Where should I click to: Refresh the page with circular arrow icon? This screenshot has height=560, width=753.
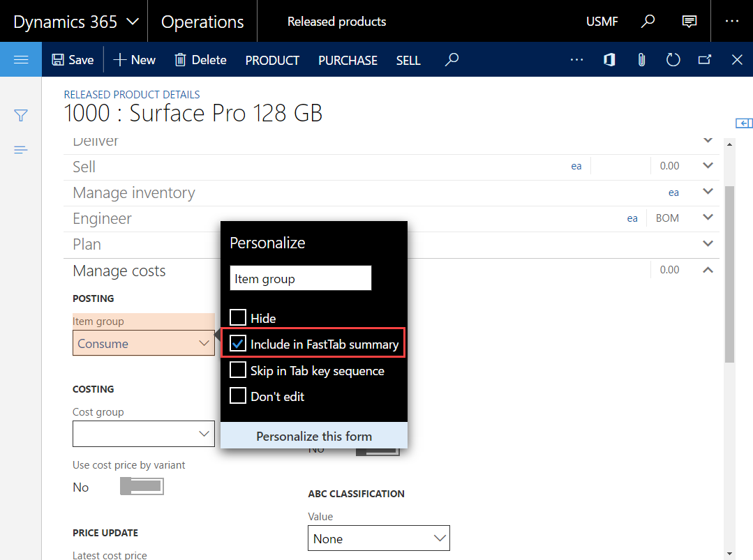pyautogui.click(x=673, y=60)
